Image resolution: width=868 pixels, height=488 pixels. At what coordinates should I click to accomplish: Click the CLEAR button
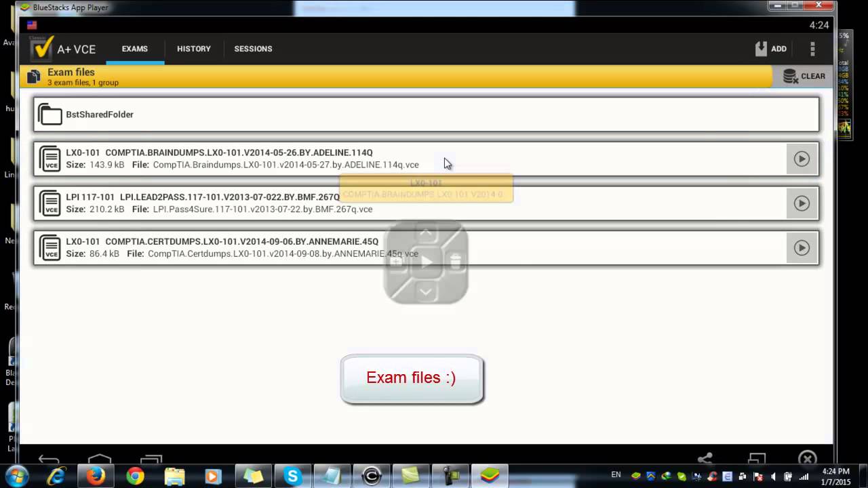804,77
